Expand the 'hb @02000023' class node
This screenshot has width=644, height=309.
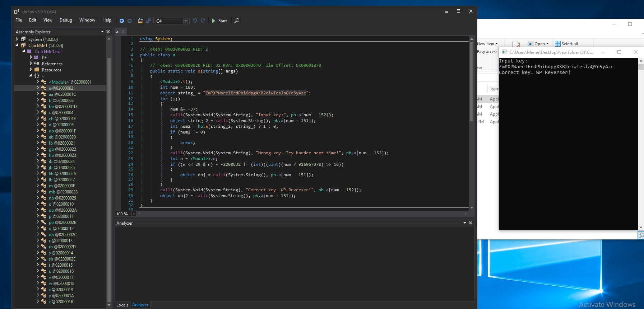tap(38, 155)
